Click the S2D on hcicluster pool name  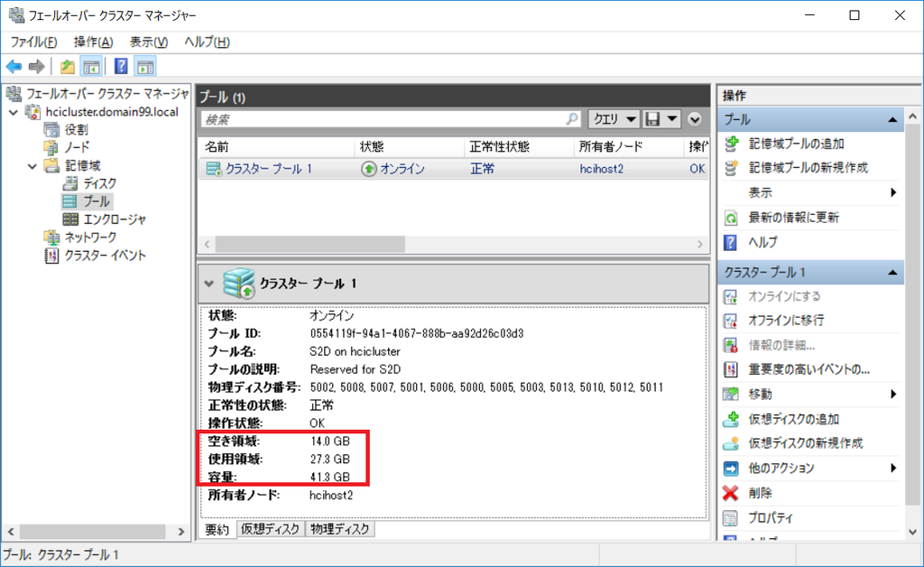355,352
